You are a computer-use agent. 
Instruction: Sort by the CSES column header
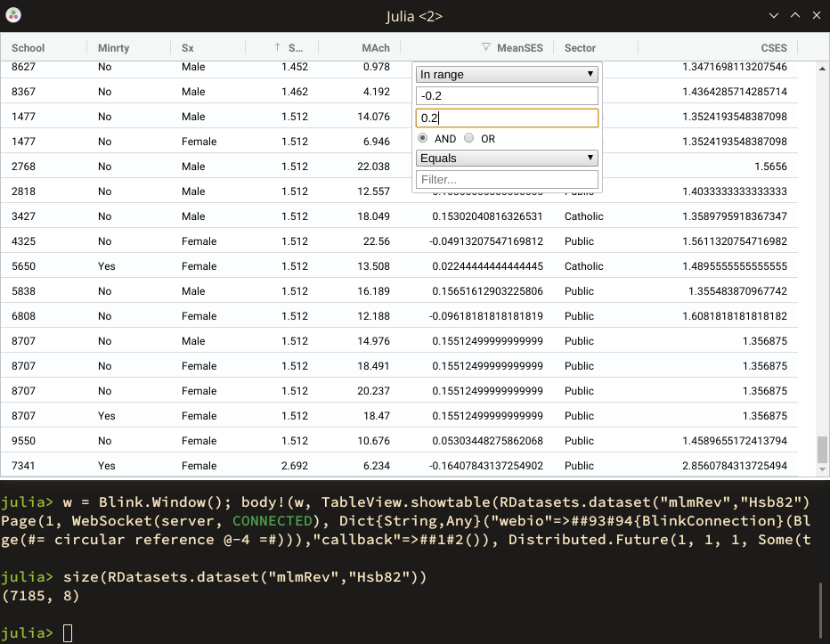pos(774,48)
